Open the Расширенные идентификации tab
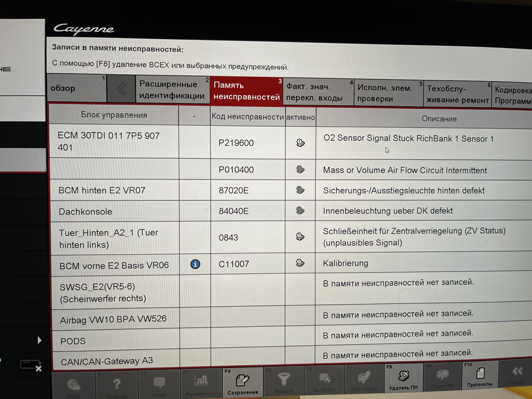 [x=172, y=90]
